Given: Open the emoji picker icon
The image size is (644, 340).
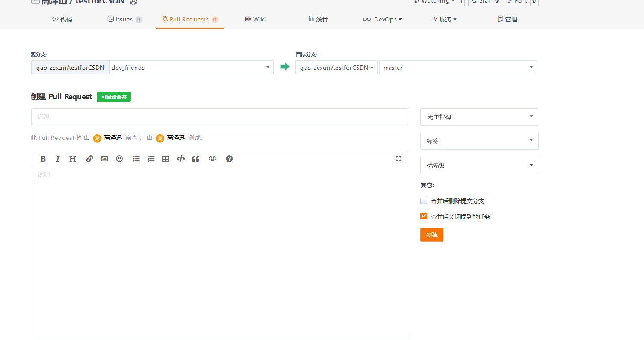Looking at the screenshot, I should [x=119, y=159].
